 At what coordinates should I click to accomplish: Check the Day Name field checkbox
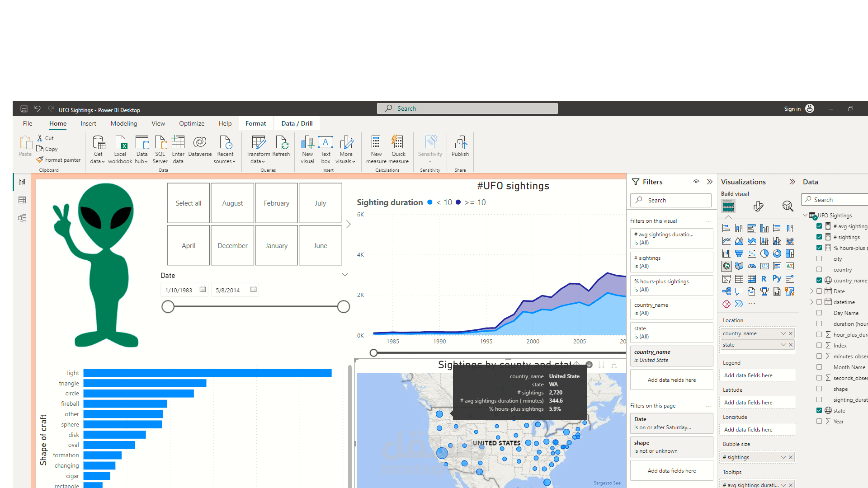(819, 313)
